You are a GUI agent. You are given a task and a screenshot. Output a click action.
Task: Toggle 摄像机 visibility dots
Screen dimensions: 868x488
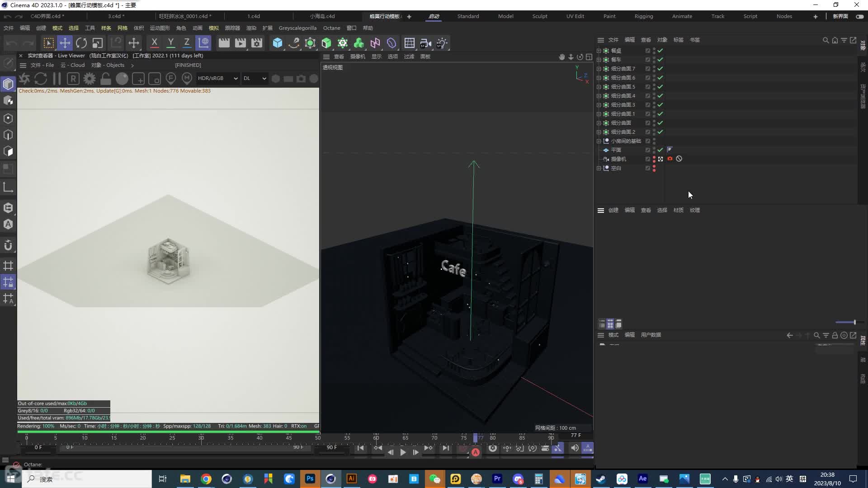coord(654,159)
